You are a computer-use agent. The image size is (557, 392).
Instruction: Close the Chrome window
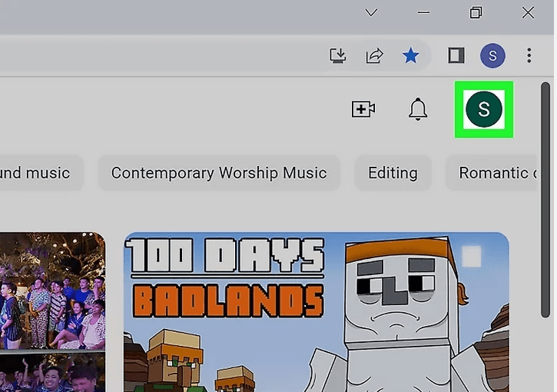(x=528, y=13)
